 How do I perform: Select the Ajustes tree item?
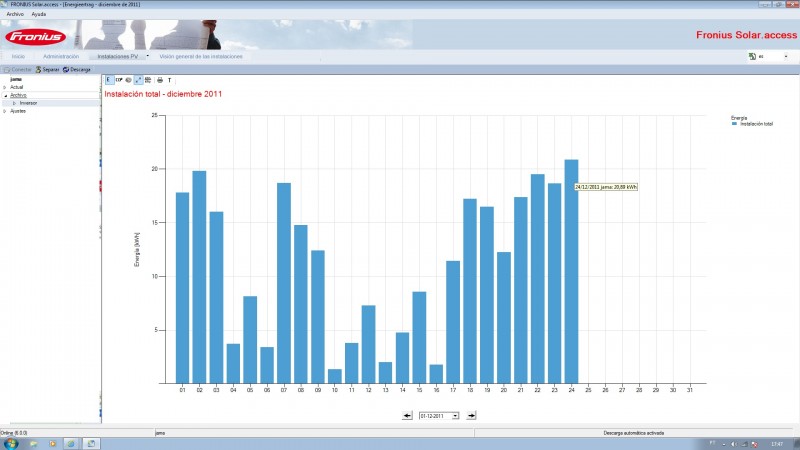tap(17, 111)
